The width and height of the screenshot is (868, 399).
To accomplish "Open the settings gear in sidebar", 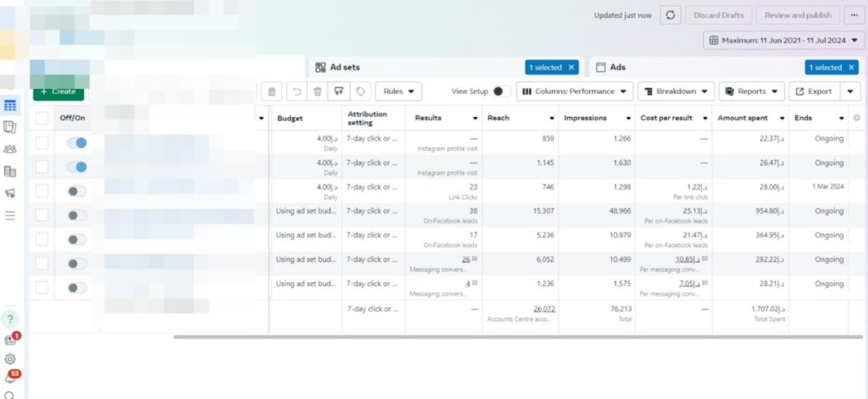I will click(x=10, y=359).
